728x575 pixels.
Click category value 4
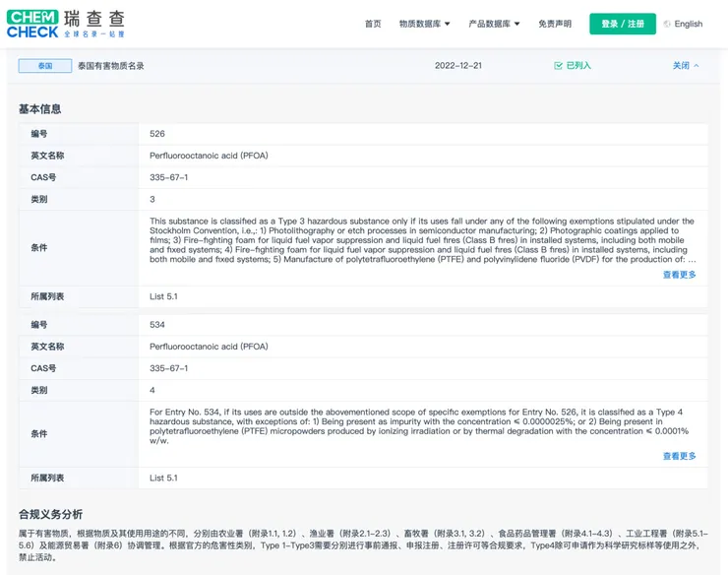click(152, 391)
